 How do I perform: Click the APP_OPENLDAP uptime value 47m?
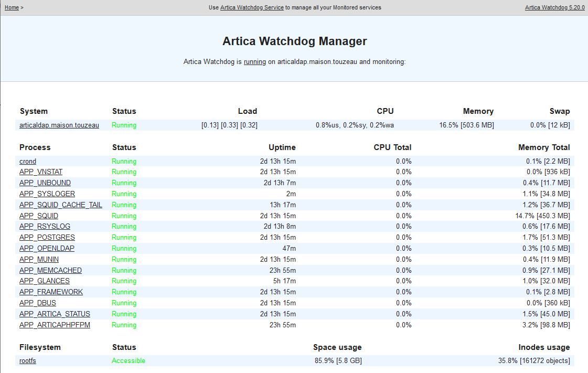tap(289, 248)
